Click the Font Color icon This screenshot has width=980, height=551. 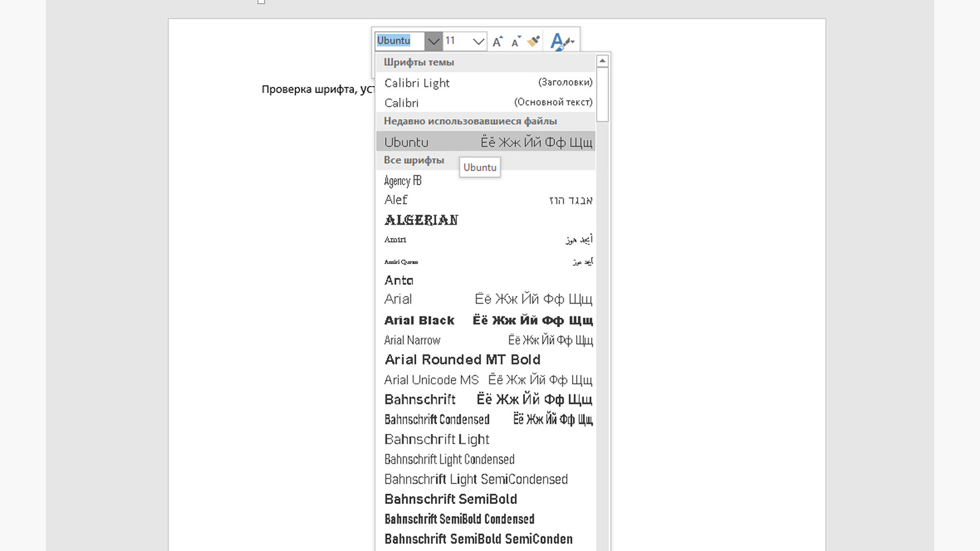pyautogui.click(x=558, y=41)
